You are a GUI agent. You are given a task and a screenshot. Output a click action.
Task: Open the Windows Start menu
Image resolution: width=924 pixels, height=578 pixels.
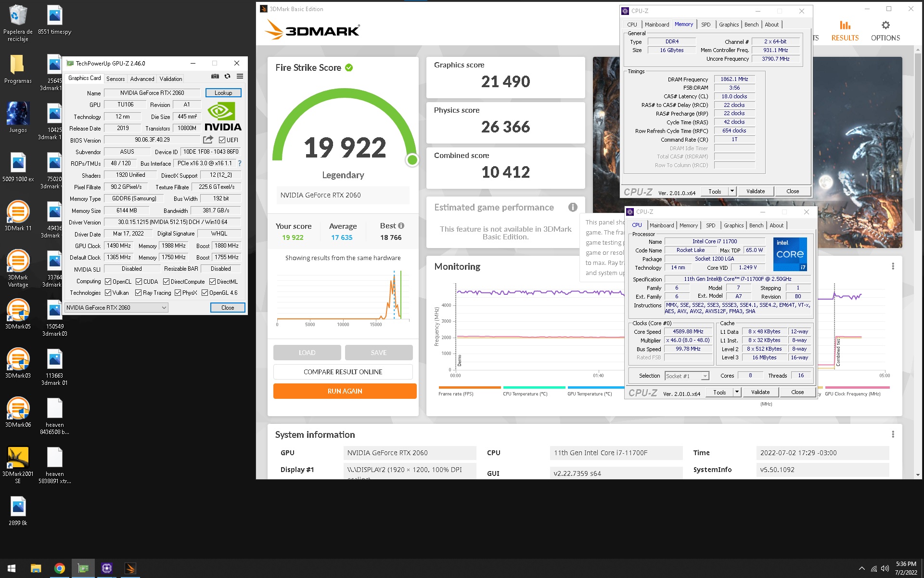[12, 568]
